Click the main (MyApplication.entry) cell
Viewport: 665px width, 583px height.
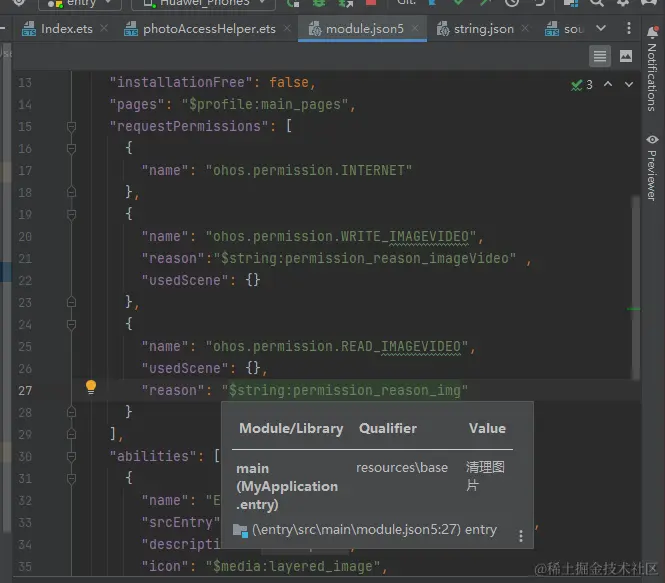coord(287,486)
